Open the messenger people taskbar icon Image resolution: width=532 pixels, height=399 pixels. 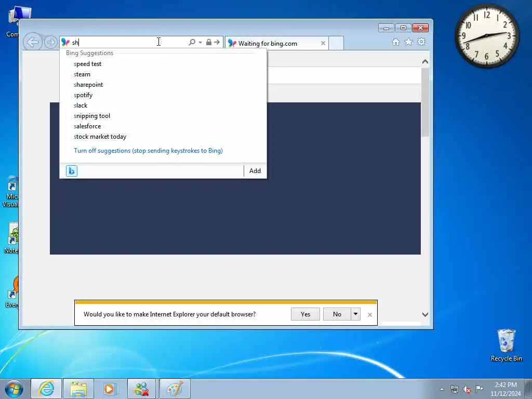[142, 389]
